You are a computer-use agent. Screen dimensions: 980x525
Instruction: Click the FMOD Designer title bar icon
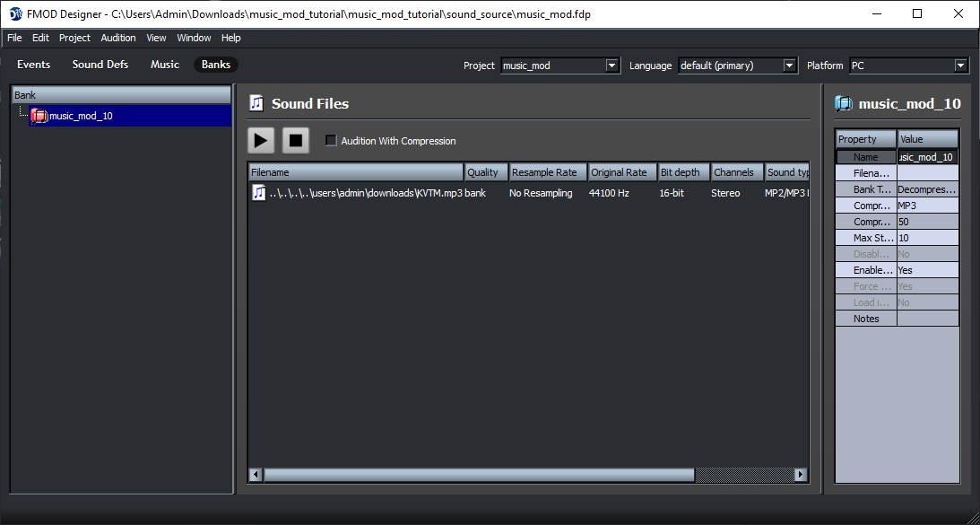[15, 14]
